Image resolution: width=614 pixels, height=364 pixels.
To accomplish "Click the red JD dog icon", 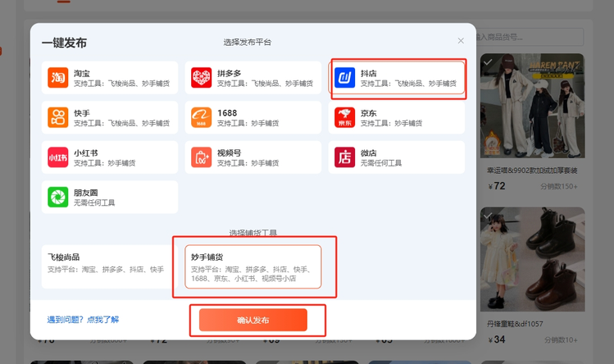I will tap(344, 117).
